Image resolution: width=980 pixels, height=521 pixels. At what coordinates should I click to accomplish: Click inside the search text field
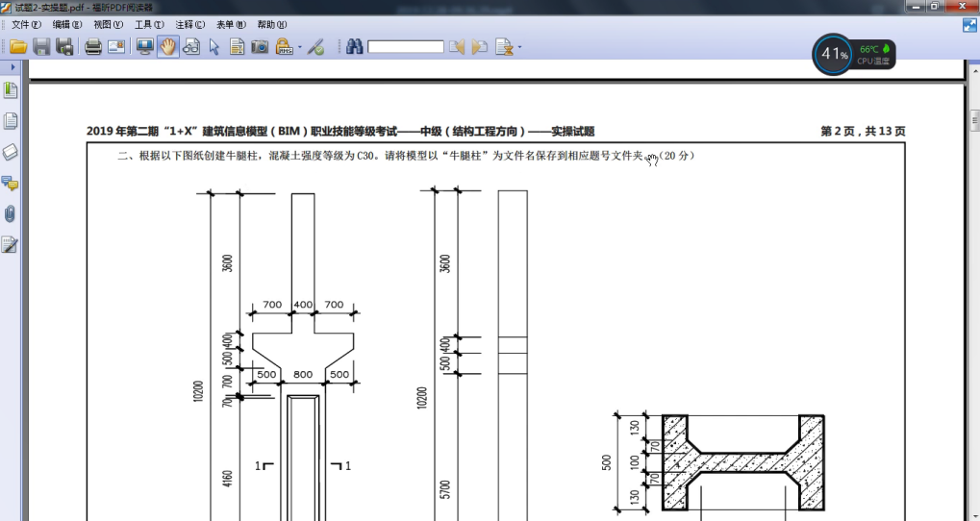pos(405,46)
